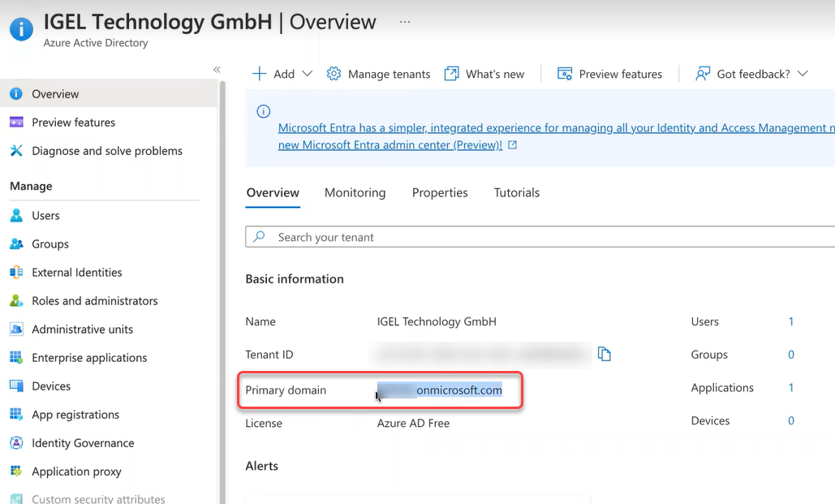This screenshot has width=835, height=504.
Task: Open Enterprise applications in Manage menu
Action: click(x=89, y=358)
